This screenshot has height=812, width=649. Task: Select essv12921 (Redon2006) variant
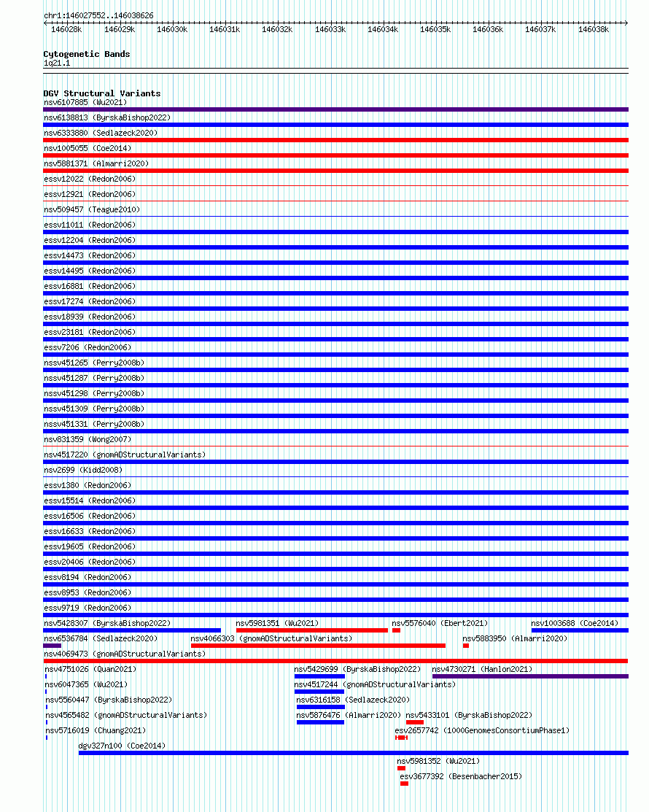[90, 194]
